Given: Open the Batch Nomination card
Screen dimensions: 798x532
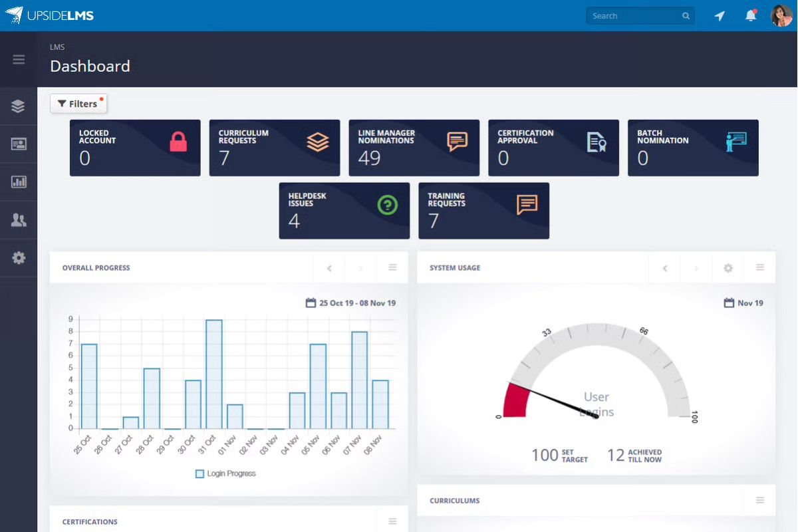Looking at the screenshot, I should pos(694,148).
